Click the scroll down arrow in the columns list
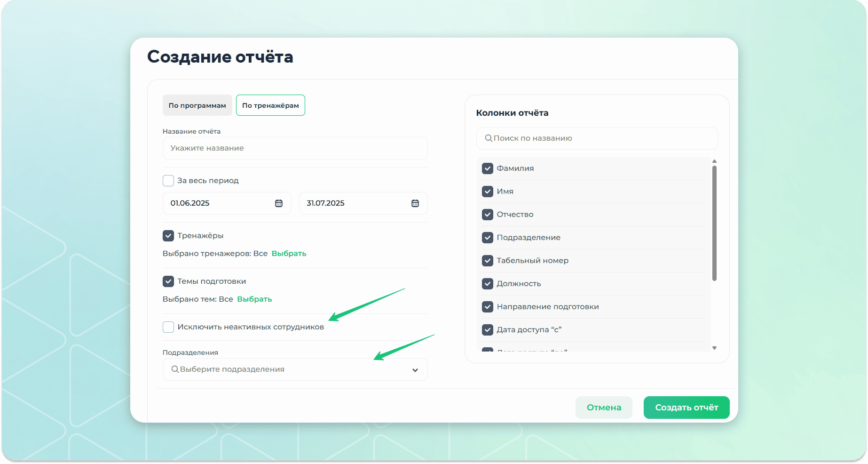 [x=714, y=348]
